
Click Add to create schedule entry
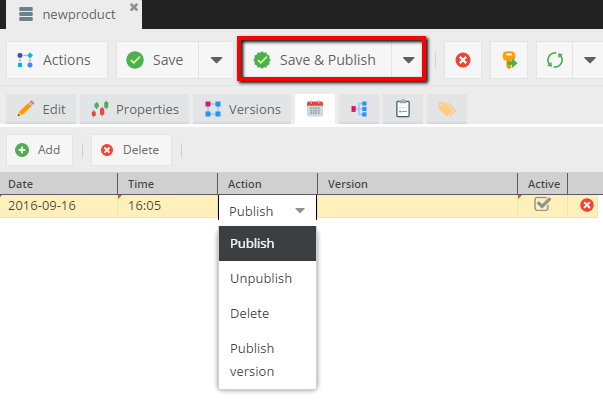tap(38, 150)
